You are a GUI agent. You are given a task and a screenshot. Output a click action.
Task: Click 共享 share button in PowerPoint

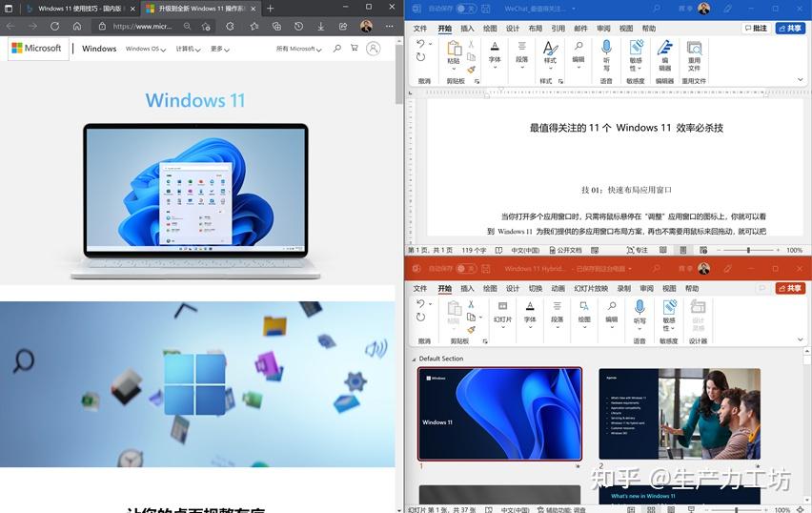(x=790, y=289)
